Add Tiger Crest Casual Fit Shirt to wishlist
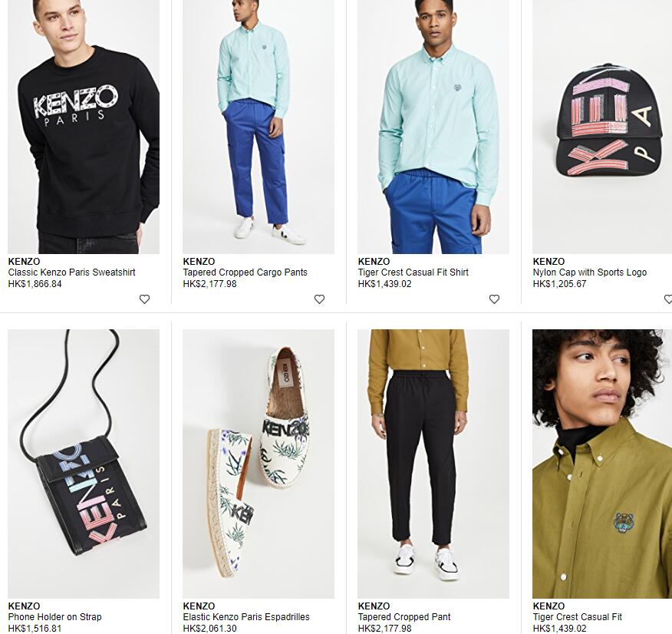 pyautogui.click(x=494, y=299)
